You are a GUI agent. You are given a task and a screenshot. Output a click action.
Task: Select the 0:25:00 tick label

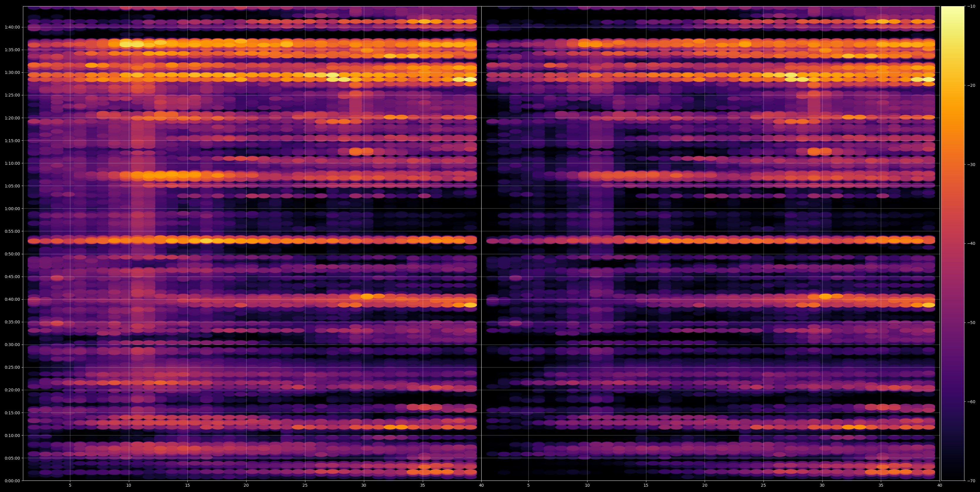click(13, 367)
